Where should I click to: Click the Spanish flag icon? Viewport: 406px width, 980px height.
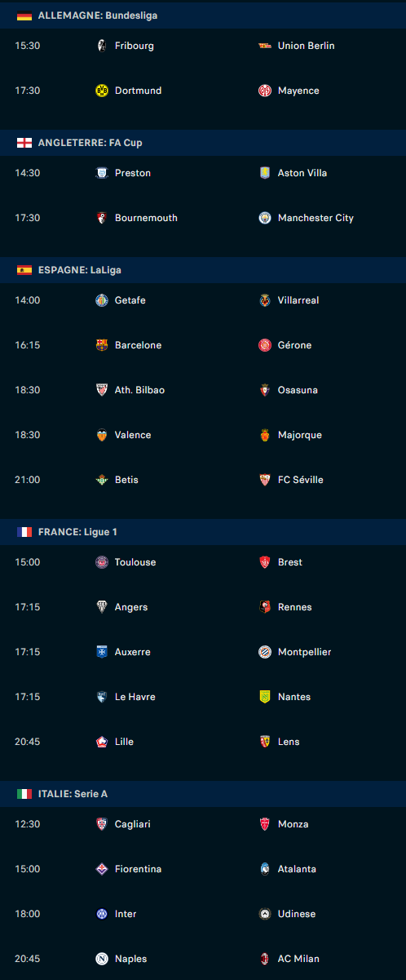(x=24, y=270)
